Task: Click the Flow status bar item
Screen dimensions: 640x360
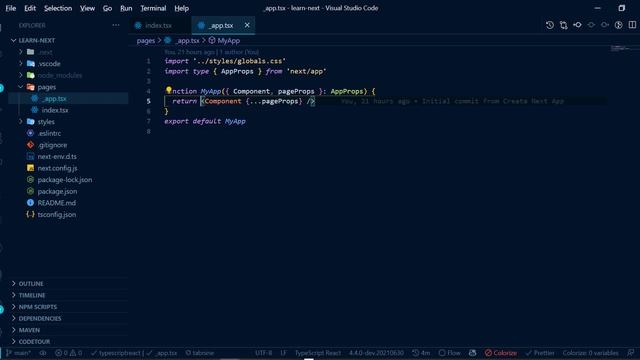Action: click(x=449, y=353)
